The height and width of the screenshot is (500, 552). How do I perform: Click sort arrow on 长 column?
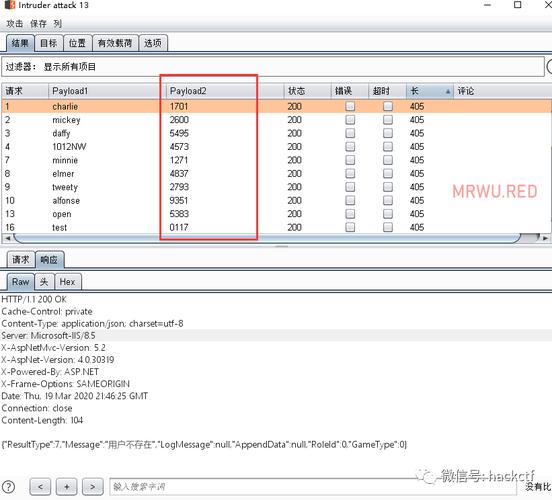(448, 92)
